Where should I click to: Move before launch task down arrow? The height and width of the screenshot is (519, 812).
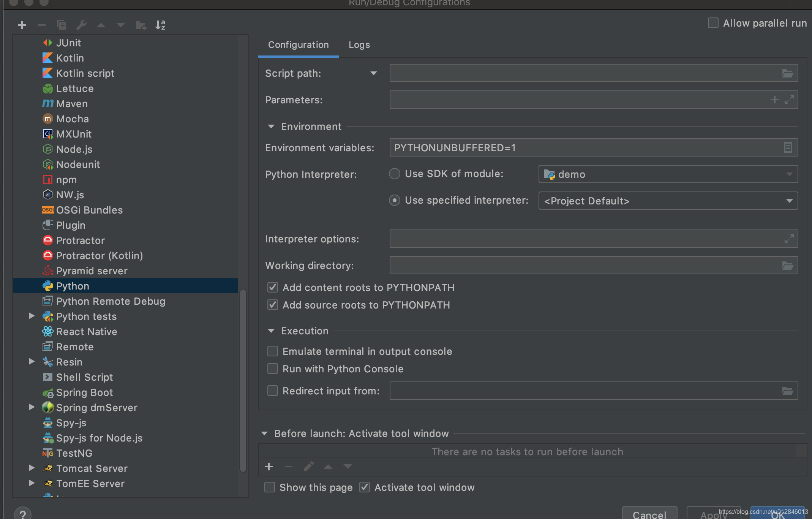348,467
